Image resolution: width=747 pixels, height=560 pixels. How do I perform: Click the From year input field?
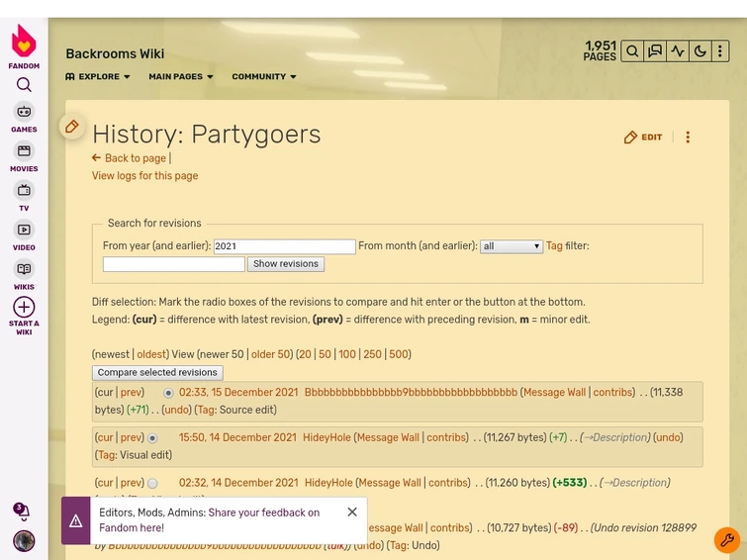[x=284, y=246]
